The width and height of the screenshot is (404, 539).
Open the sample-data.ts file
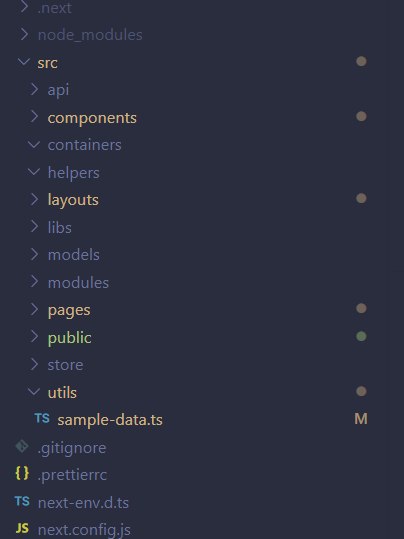point(110,420)
